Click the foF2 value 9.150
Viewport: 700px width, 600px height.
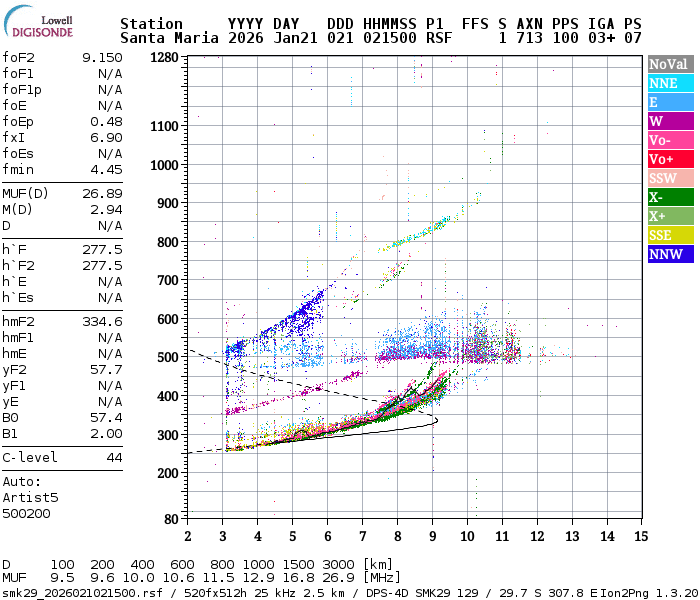point(102,58)
